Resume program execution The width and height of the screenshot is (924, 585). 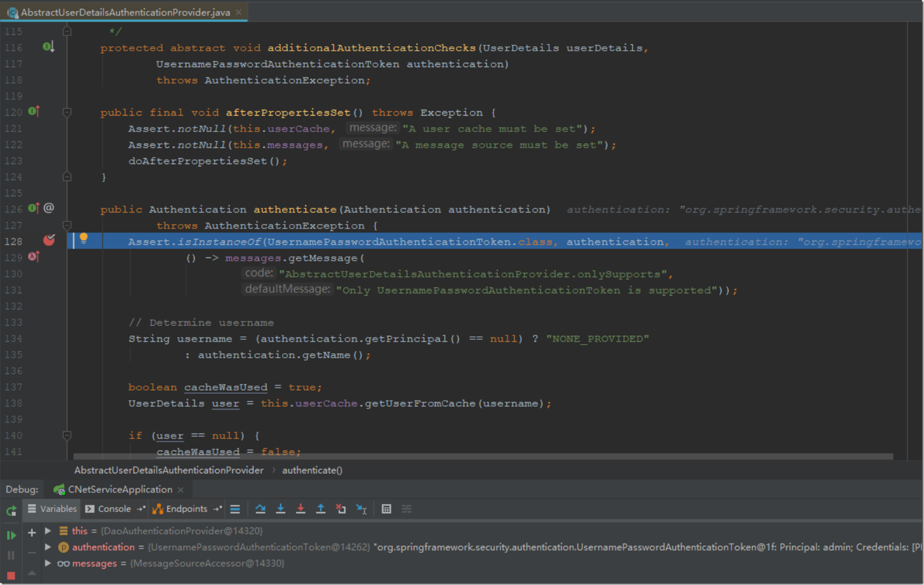(x=11, y=535)
